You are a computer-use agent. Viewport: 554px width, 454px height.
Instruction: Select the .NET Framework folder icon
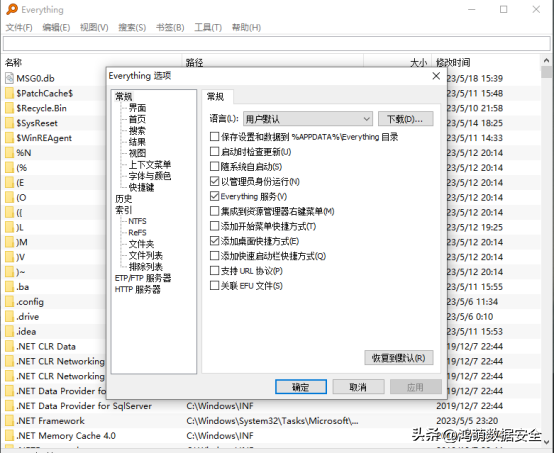coord(10,421)
